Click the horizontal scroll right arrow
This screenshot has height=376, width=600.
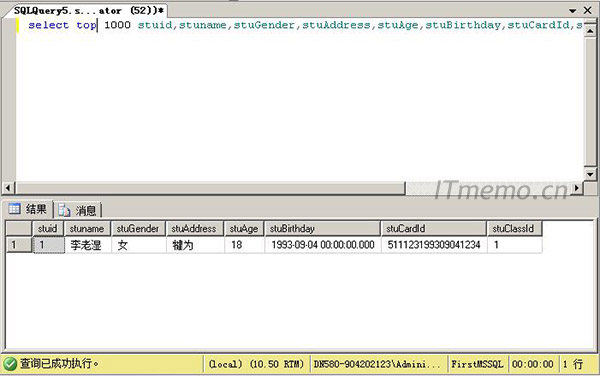click(x=577, y=188)
